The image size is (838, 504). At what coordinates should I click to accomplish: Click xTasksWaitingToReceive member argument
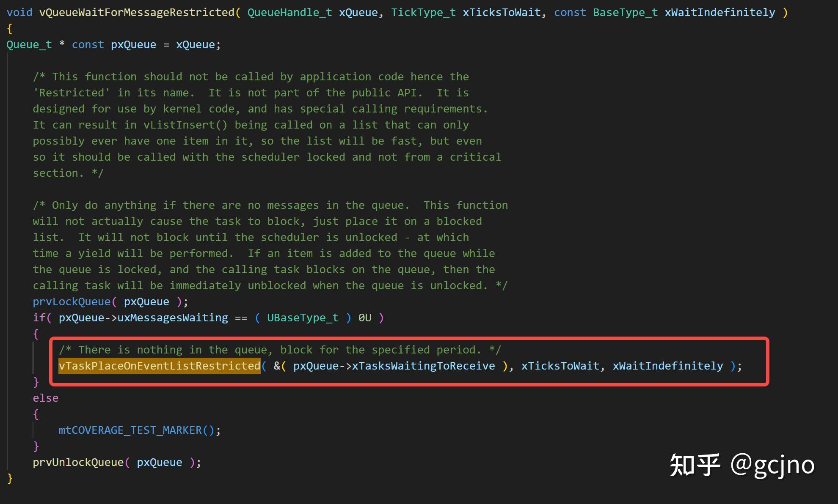coord(423,366)
